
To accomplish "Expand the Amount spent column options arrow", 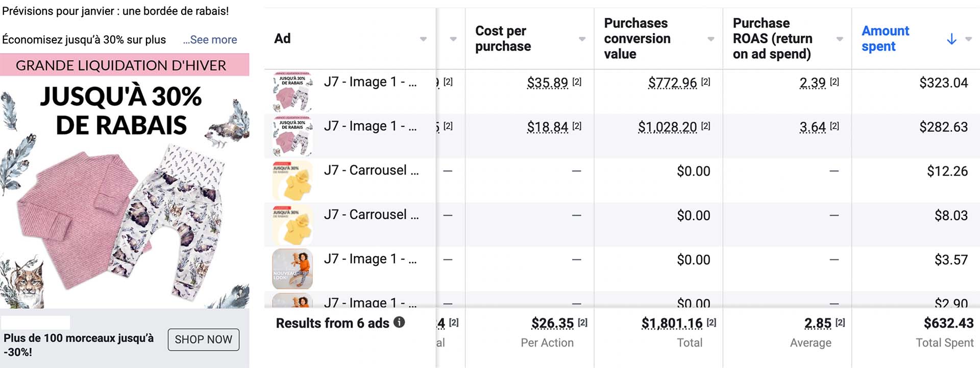I will pyautogui.click(x=968, y=39).
